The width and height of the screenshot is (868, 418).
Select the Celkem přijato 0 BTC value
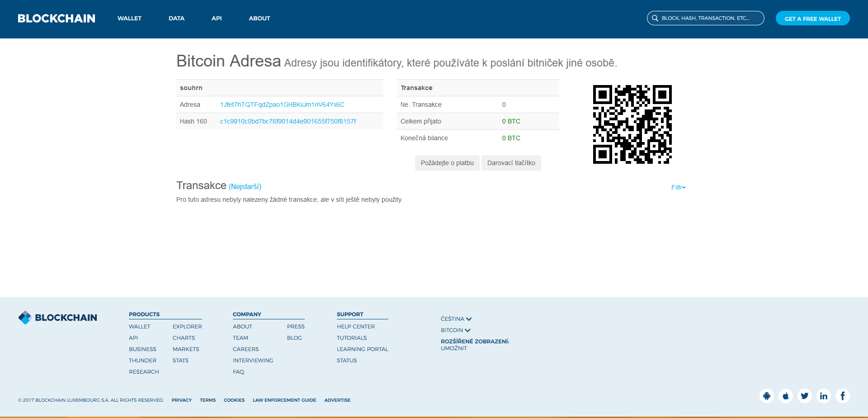(x=511, y=121)
